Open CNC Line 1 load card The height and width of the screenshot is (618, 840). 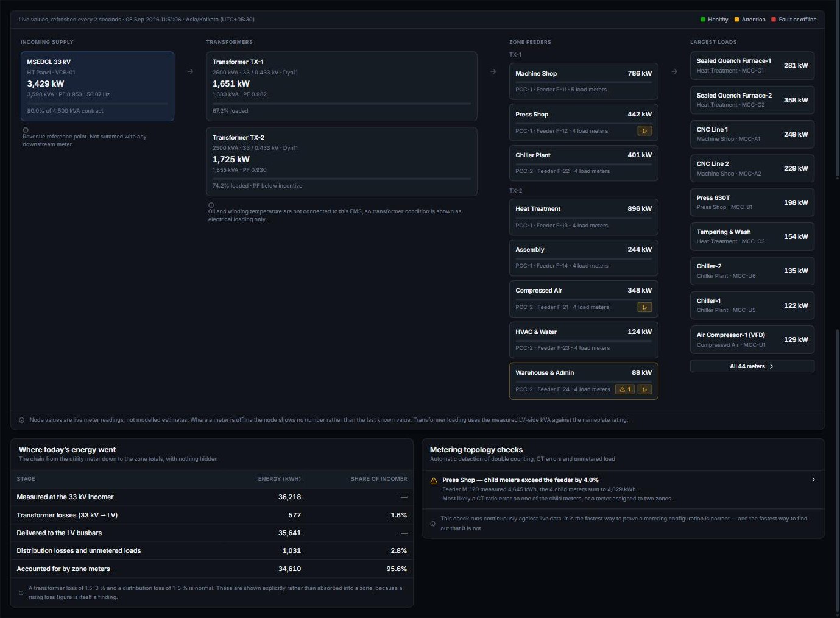(x=752, y=134)
